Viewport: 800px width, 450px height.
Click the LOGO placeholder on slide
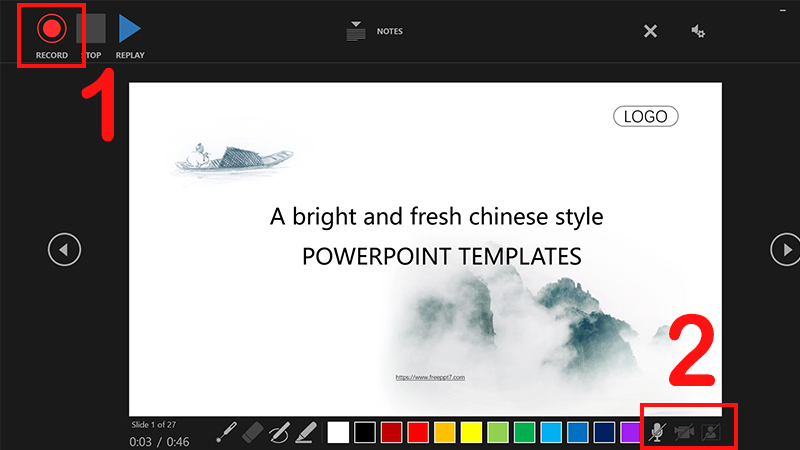coord(645,116)
